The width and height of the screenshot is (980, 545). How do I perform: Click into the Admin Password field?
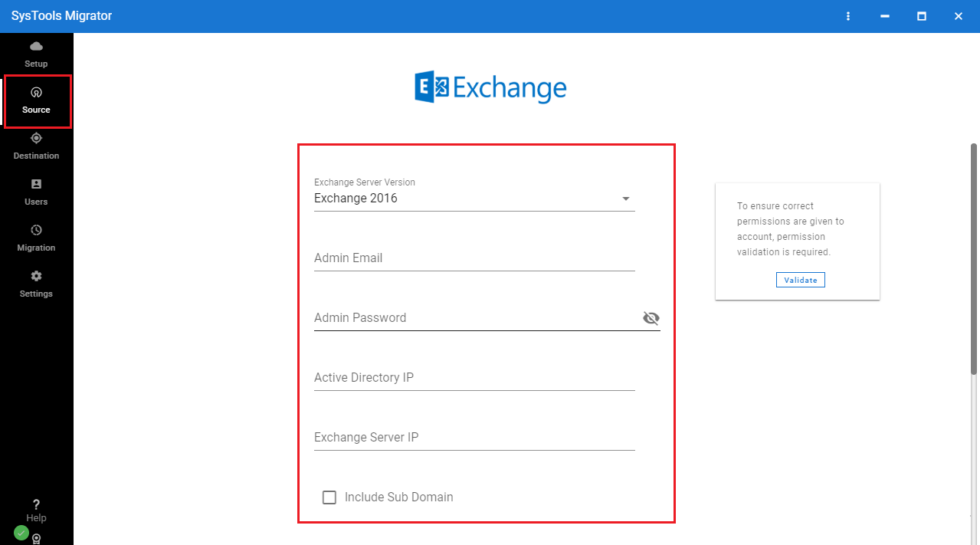pos(474,318)
